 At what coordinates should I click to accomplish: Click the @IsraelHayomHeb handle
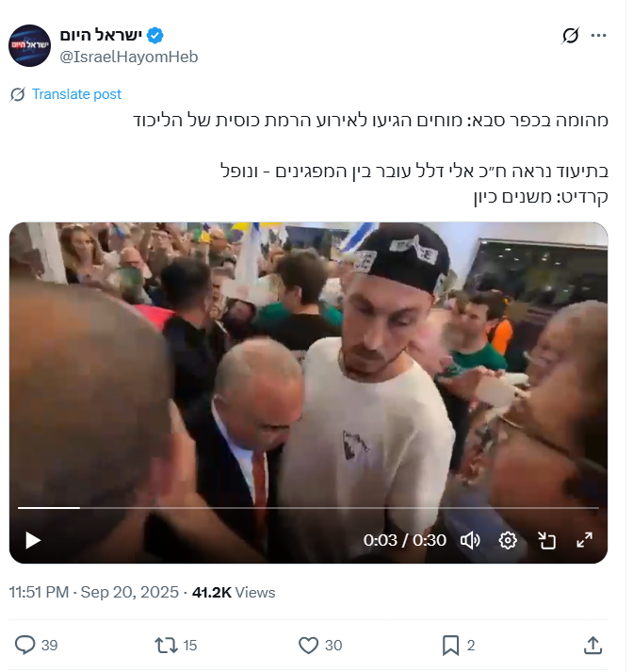(x=130, y=57)
